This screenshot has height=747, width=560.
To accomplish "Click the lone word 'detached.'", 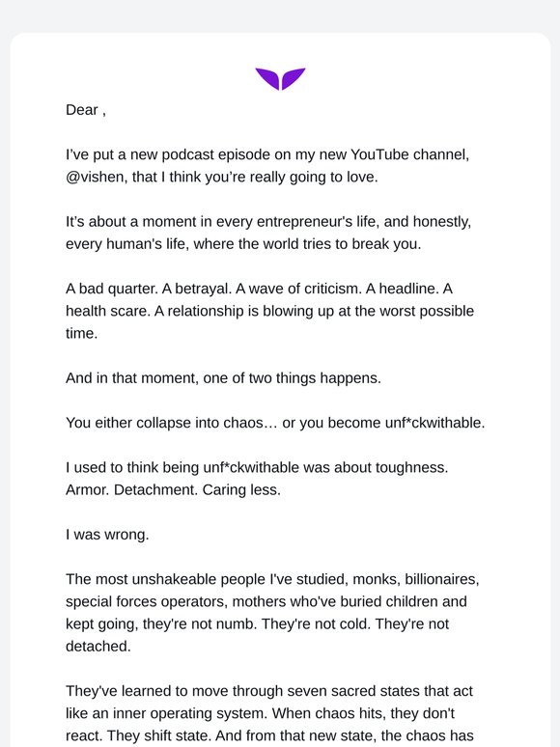I will pos(98,647).
